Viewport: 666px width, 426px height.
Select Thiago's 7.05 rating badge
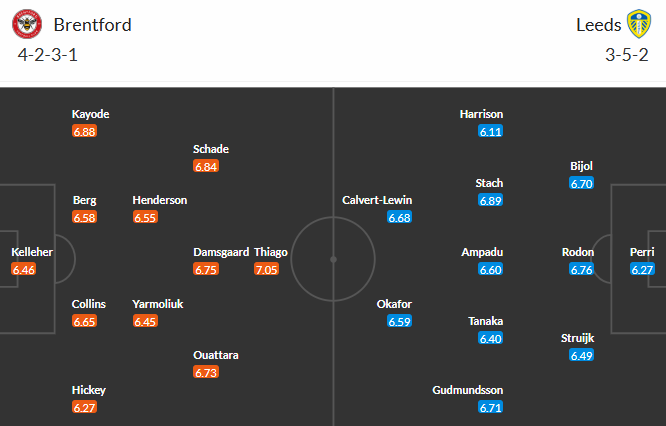point(266,270)
